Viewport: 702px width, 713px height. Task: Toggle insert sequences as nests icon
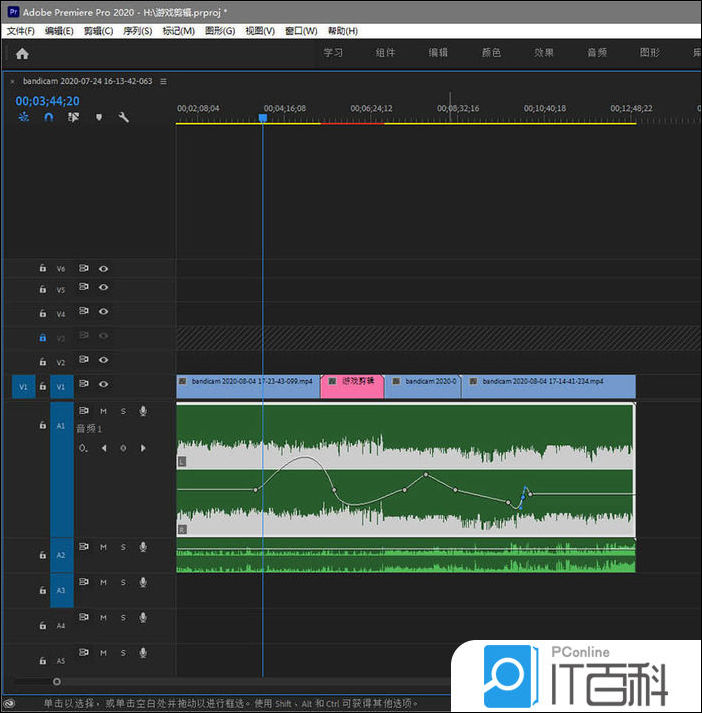[x=24, y=117]
